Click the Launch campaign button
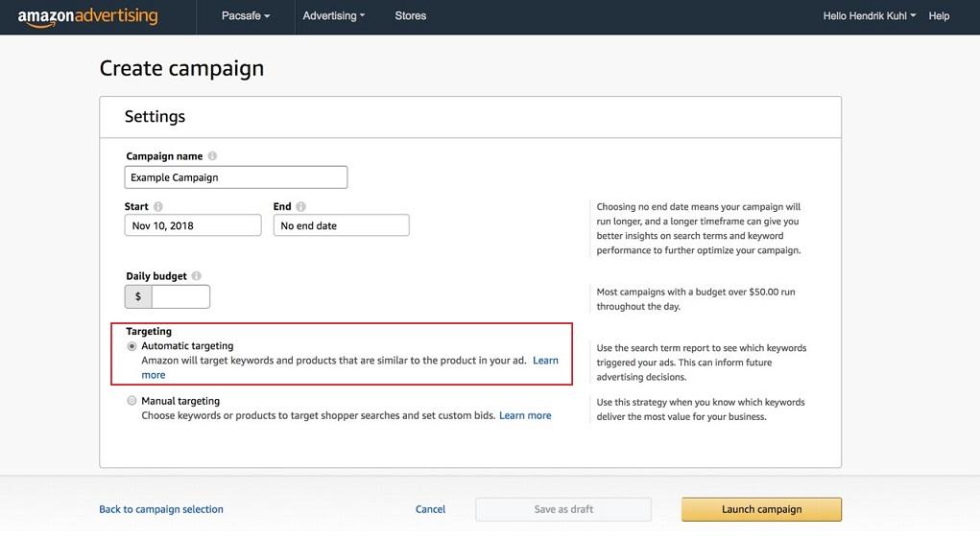The image size is (980, 539). click(761, 509)
